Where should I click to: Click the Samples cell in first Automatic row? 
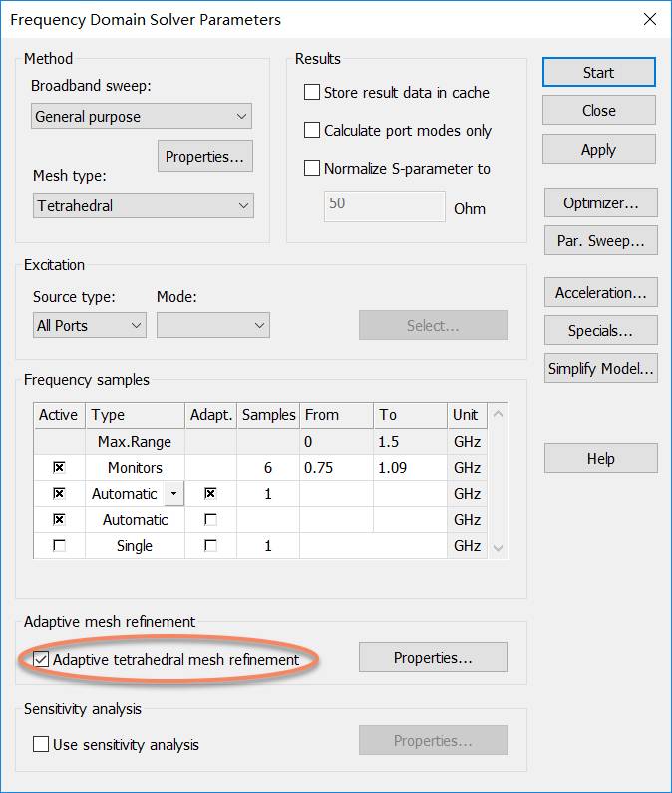click(268, 493)
